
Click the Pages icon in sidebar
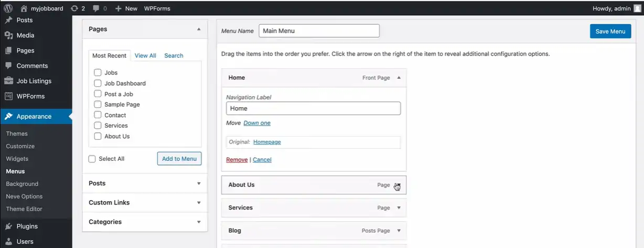point(8,50)
